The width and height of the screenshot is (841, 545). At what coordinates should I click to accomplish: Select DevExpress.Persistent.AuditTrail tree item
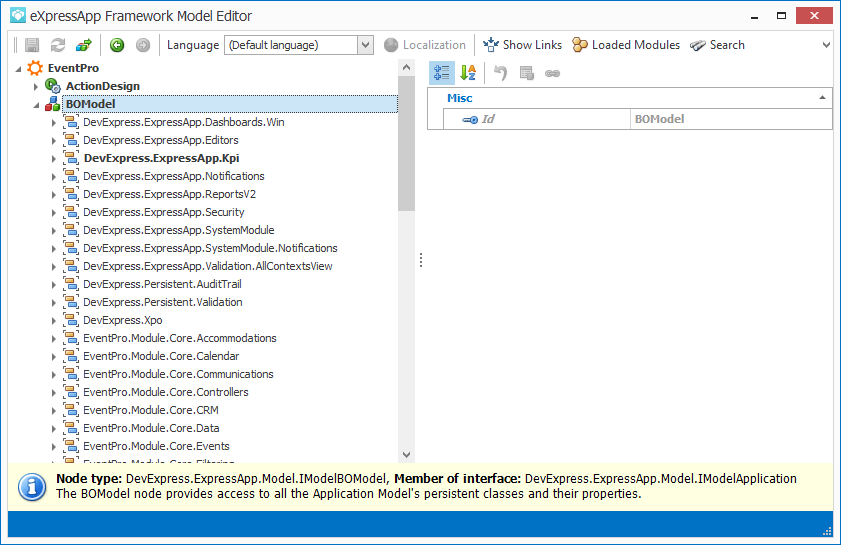pos(162,284)
